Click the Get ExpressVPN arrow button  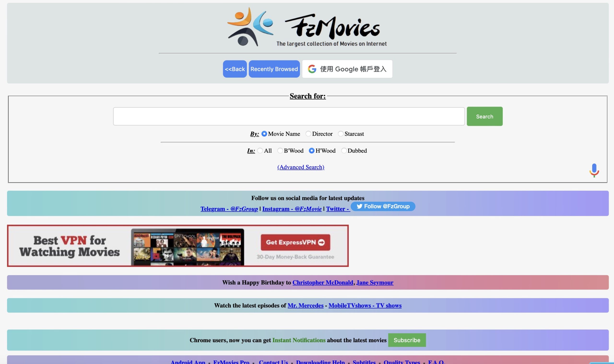295,242
